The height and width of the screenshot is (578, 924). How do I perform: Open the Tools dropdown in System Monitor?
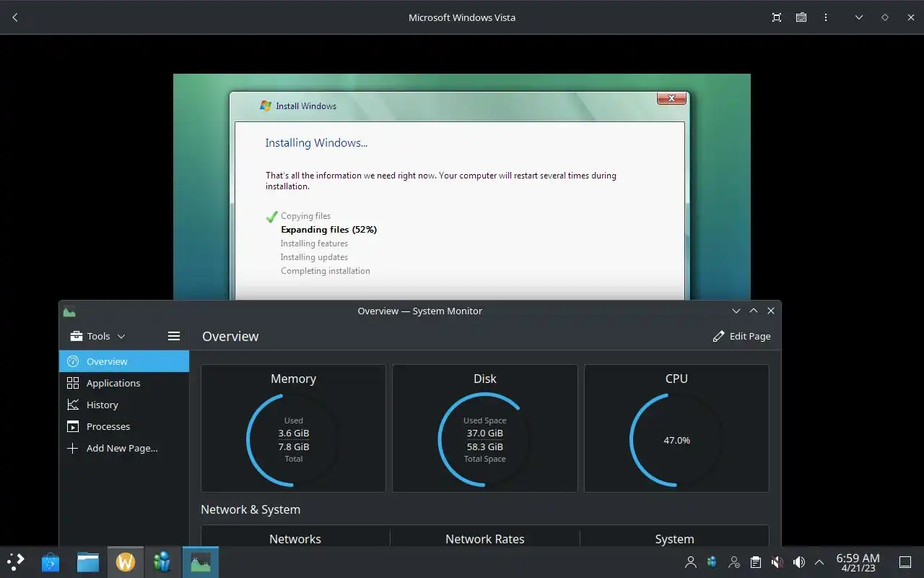pos(98,336)
